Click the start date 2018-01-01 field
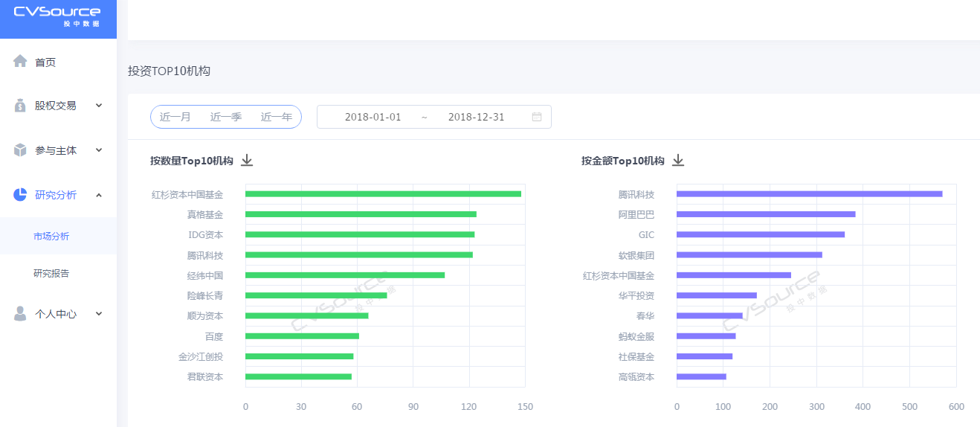 [373, 117]
